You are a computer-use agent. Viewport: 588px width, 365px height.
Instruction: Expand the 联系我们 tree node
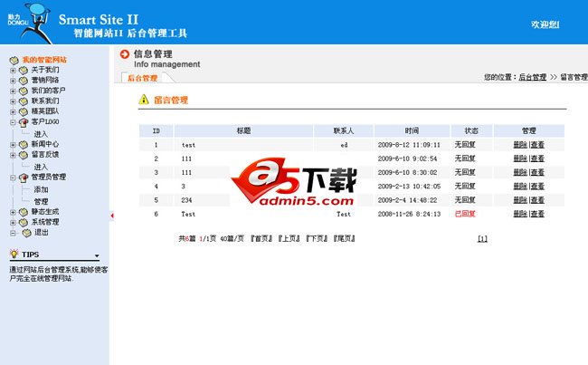pyautogui.click(x=13, y=101)
